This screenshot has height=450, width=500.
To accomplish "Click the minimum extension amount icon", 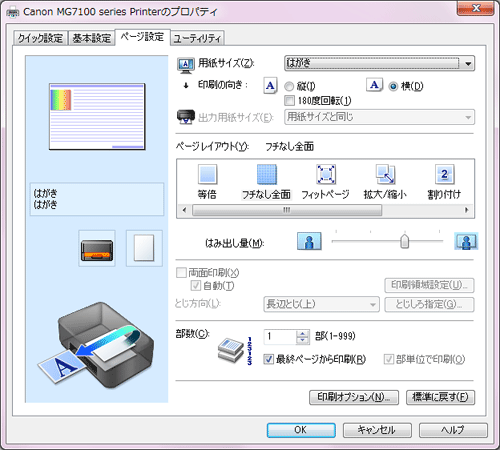I will pos(309,241).
